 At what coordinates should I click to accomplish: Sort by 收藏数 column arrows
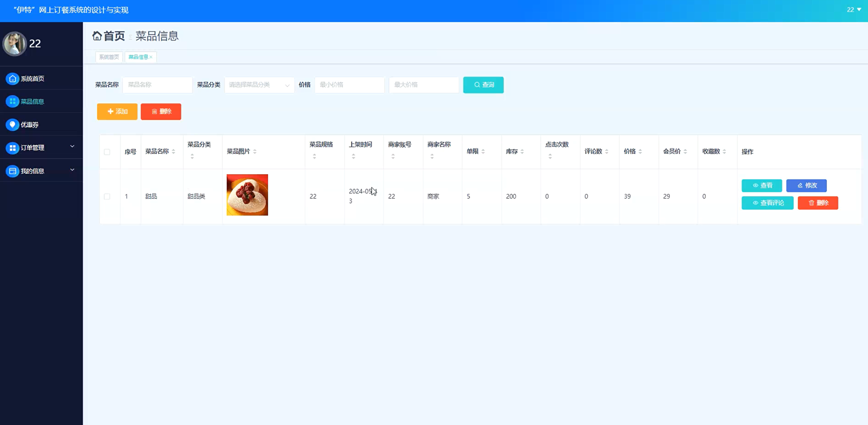coord(724,152)
